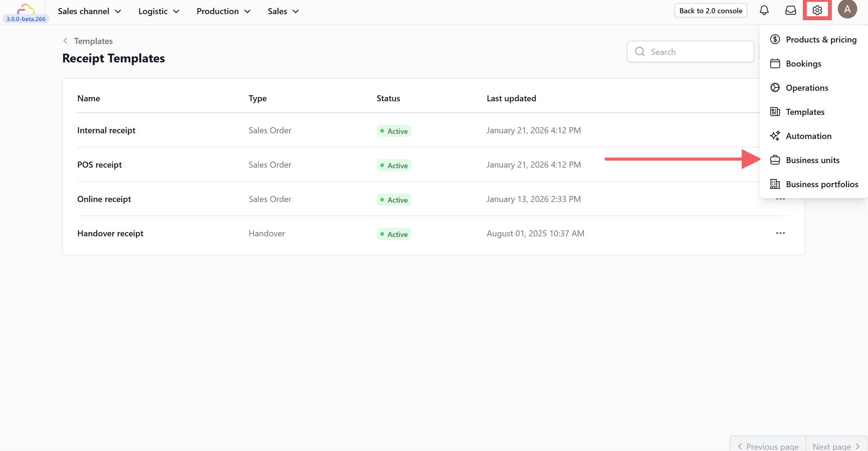Go back via Templates breadcrumb link
The height and width of the screenshot is (451, 868).
point(93,41)
